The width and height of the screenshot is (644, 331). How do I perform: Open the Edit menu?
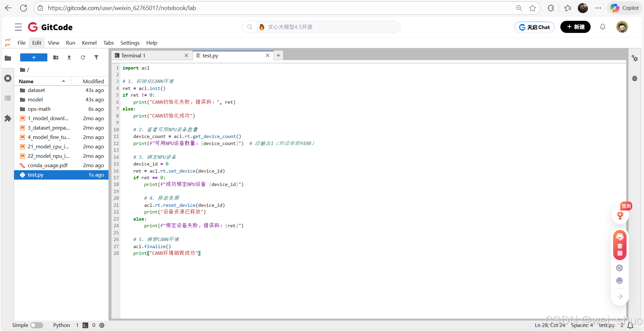tap(37, 43)
